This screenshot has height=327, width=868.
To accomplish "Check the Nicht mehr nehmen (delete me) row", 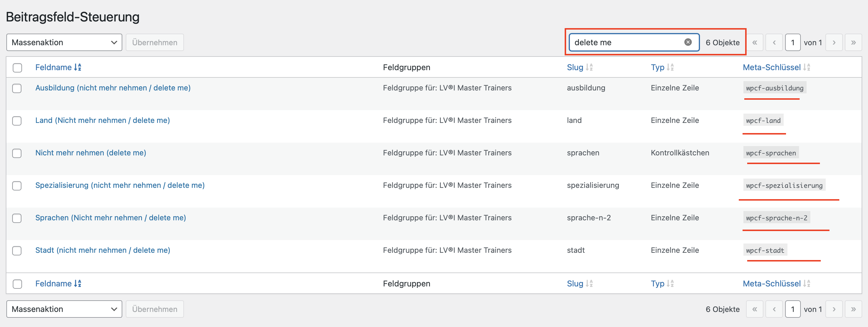I will 17,153.
